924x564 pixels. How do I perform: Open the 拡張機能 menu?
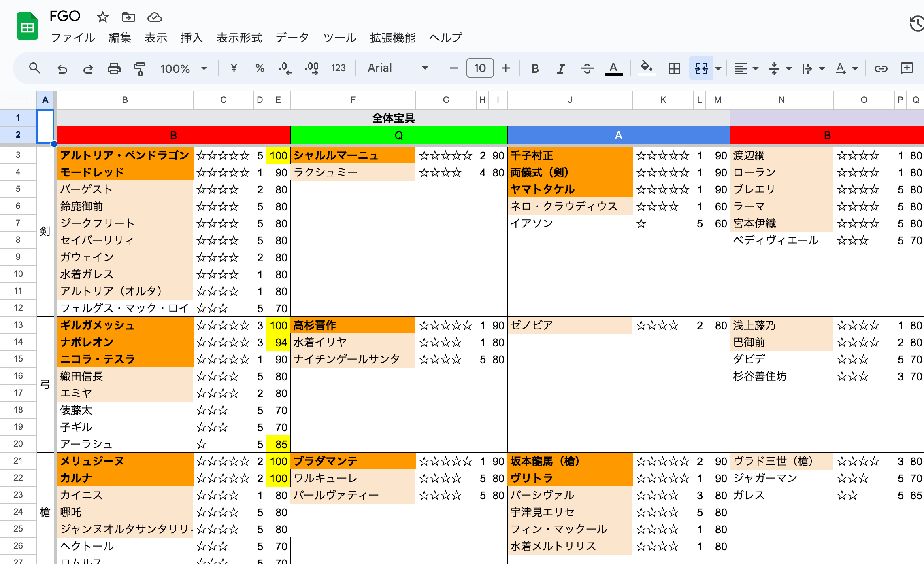click(392, 38)
